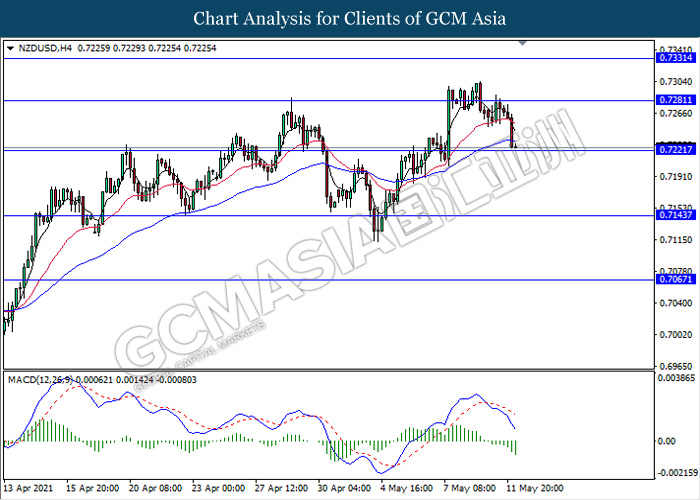700x500 pixels.
Task: Click the 27 Apr 12:00 time label
Action: (281, 488)
